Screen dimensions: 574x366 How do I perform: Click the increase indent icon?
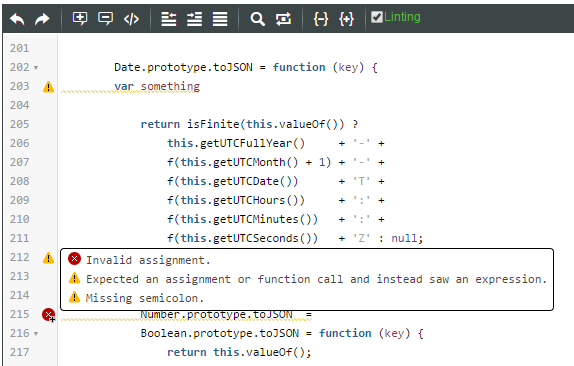coord(194,19)
